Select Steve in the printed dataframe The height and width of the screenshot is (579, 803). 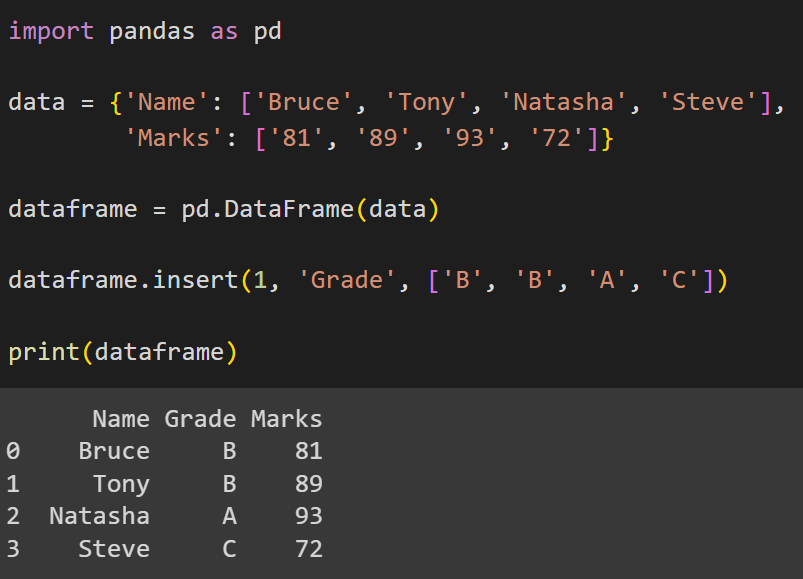[x=113, y=548]
